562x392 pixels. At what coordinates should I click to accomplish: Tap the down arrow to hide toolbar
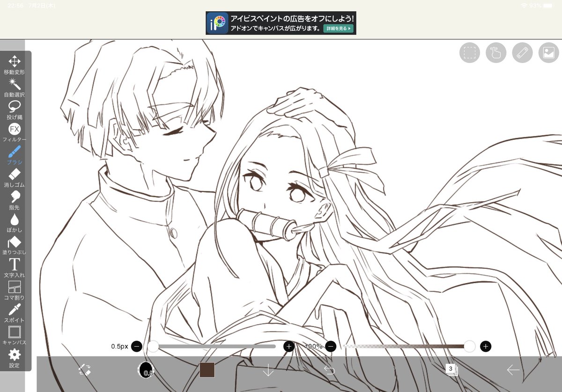pos(268,370)
